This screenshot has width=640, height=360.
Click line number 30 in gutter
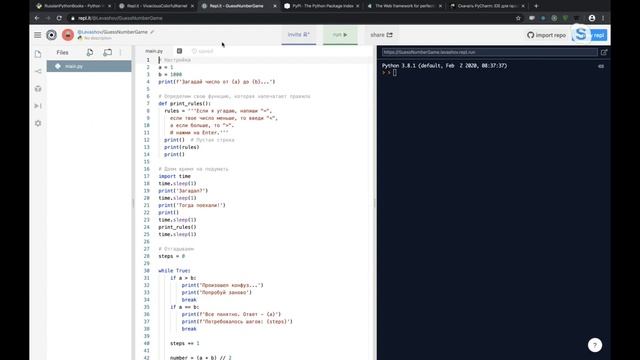coord(147,271)
